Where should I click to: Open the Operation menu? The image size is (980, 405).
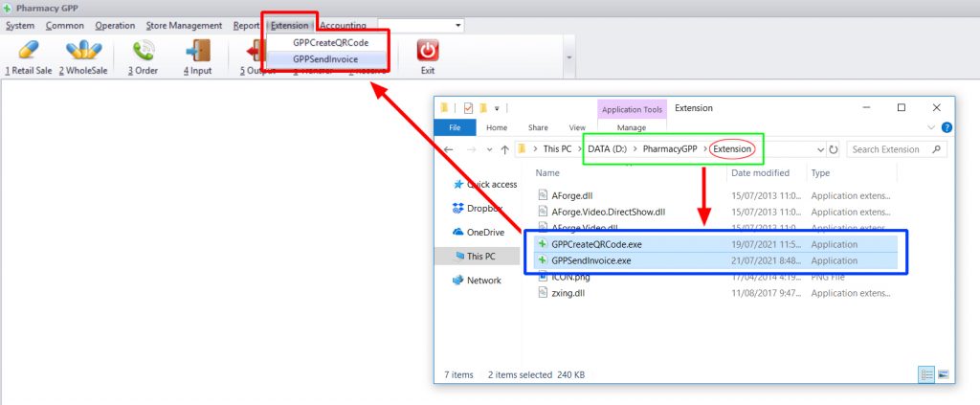[x=115, y=26]
